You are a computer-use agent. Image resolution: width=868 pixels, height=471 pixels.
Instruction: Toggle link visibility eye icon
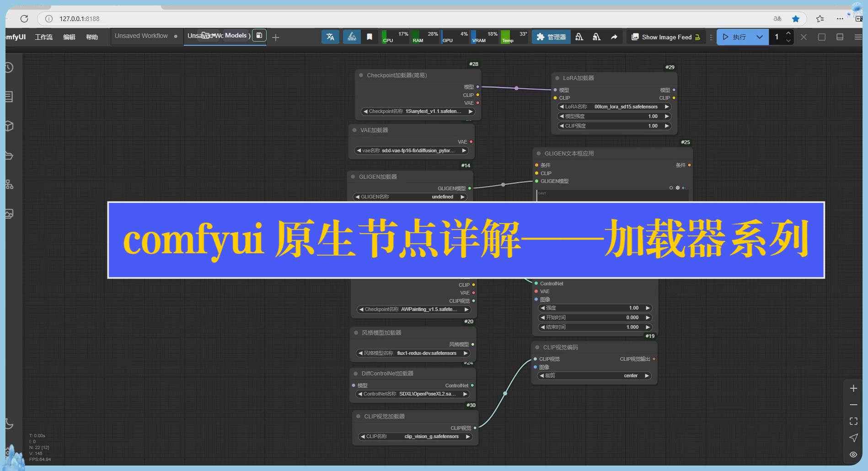(853, 455)
